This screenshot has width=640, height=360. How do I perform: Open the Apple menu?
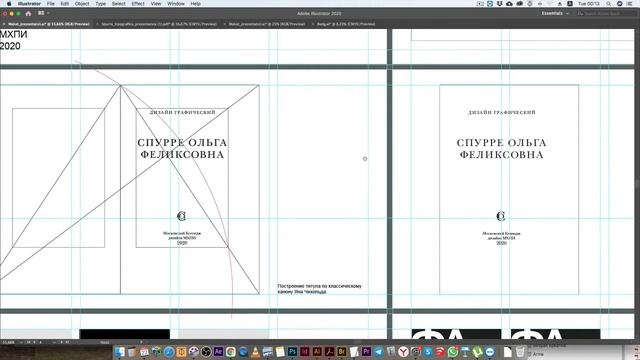click(x=9, y=4)
